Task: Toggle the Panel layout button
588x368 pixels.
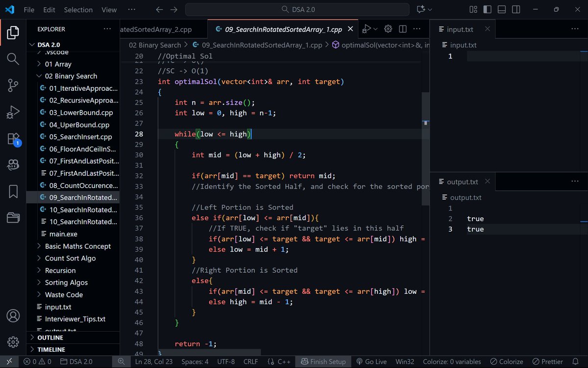Action: click(x=502, y=9)
